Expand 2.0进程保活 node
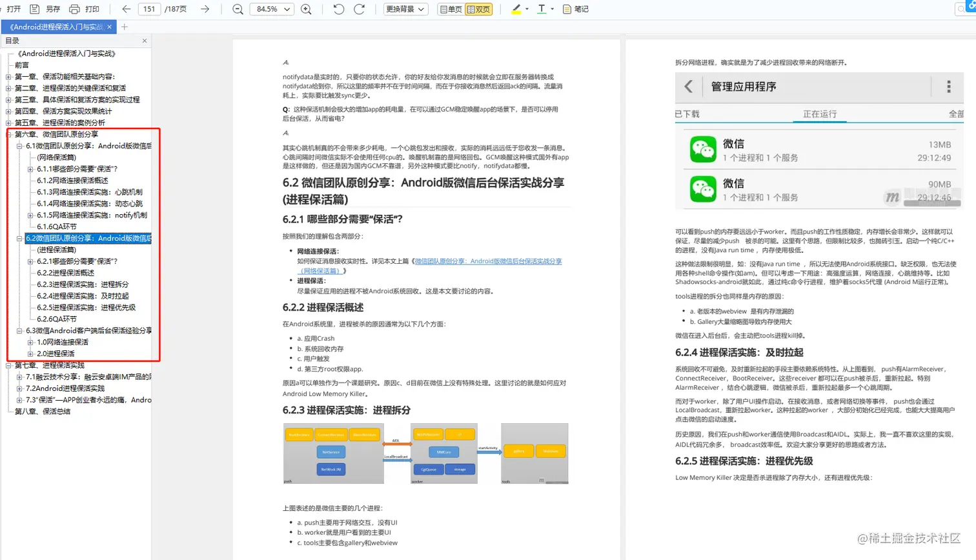 [30, 354]
